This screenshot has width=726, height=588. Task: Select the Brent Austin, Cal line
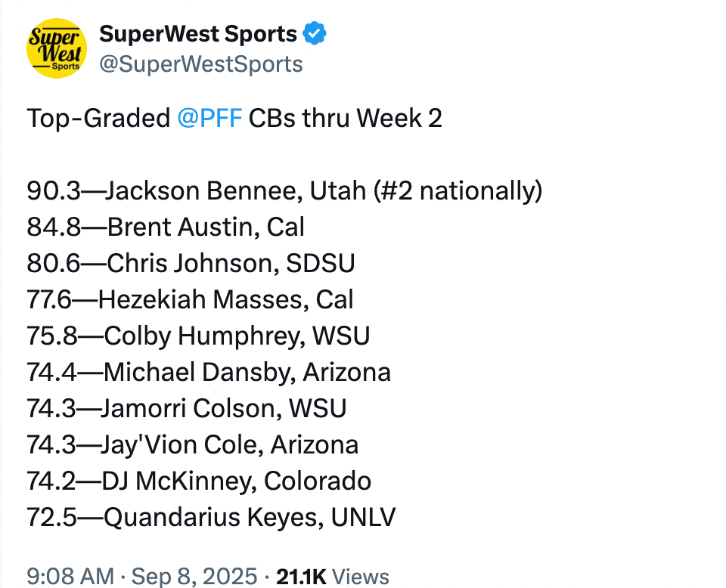165,227
